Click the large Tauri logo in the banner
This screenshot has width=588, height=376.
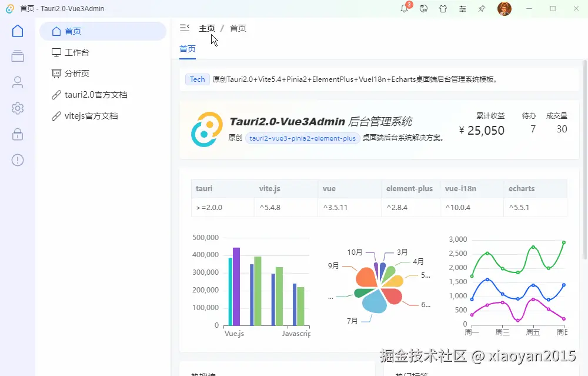(206, 129)
